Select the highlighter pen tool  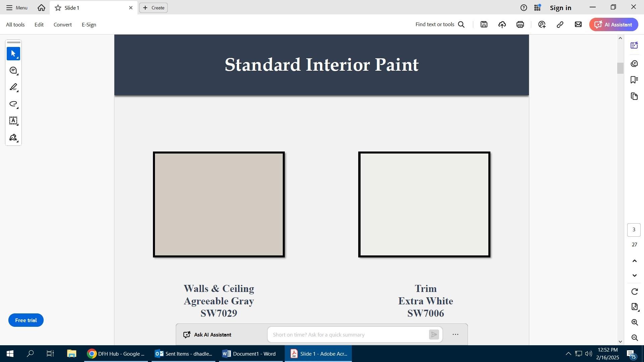(x=13, y=87)
